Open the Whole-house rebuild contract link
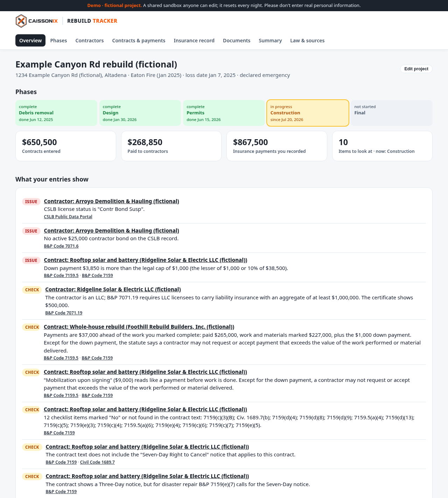The width and height of the screenshot is (448, 498). 139,327
